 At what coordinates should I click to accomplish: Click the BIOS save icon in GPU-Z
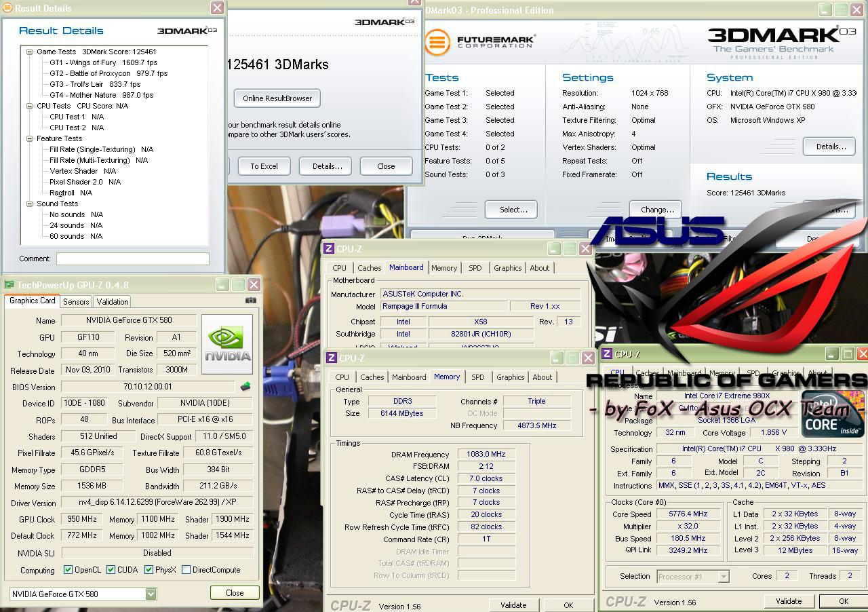[245, 387]
